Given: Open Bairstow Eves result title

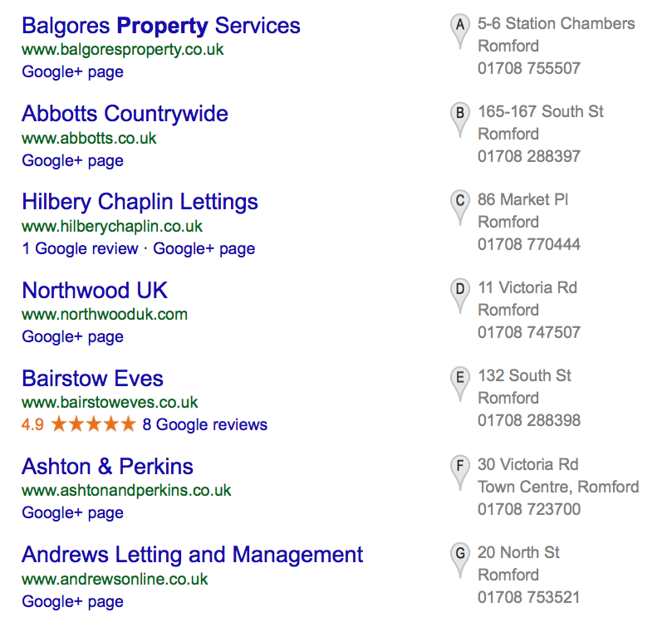Looking at the screenshot, I should point(92,379).
